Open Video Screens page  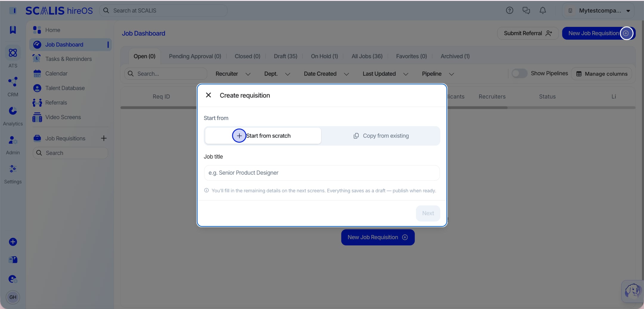click(70, 117)
